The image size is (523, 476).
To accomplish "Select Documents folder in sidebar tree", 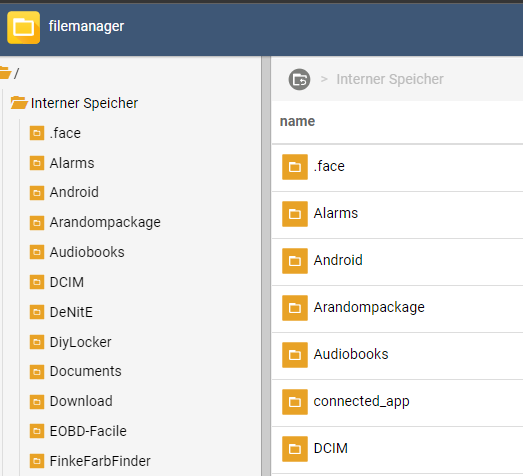I will (x=85, y=371).
